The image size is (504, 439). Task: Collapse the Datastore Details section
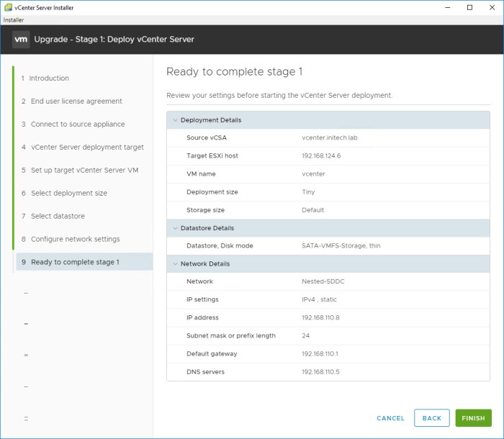[175, 228]
